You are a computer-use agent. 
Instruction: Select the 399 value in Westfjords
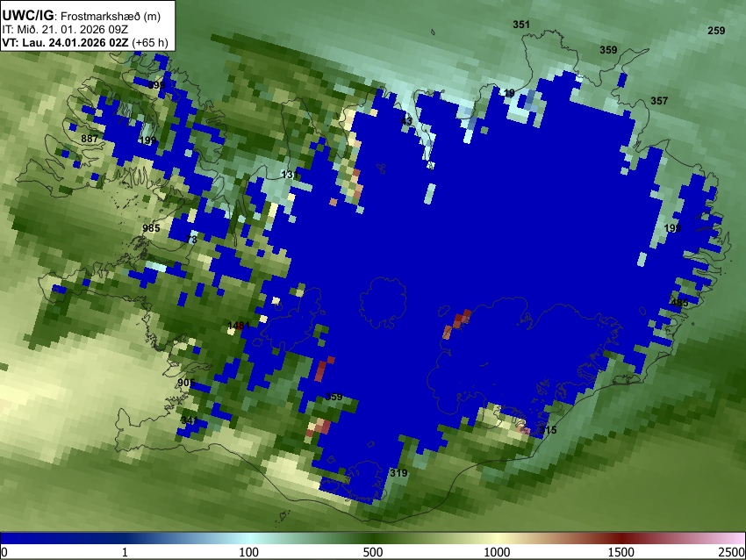tap(156, 85)
